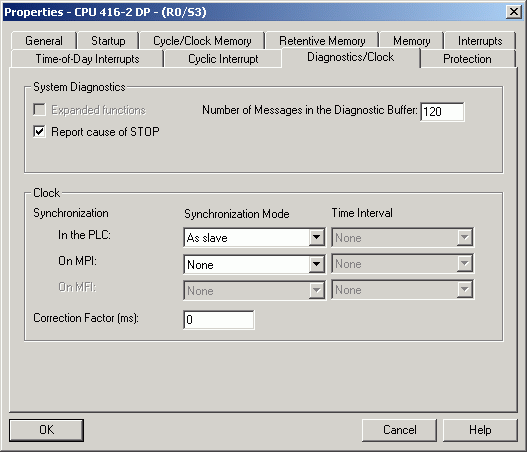Close the Properties dialog with the X
Image resolution: width=527 pixels, height=452 pixels.
pyautogui.click(x=514, y=12)
